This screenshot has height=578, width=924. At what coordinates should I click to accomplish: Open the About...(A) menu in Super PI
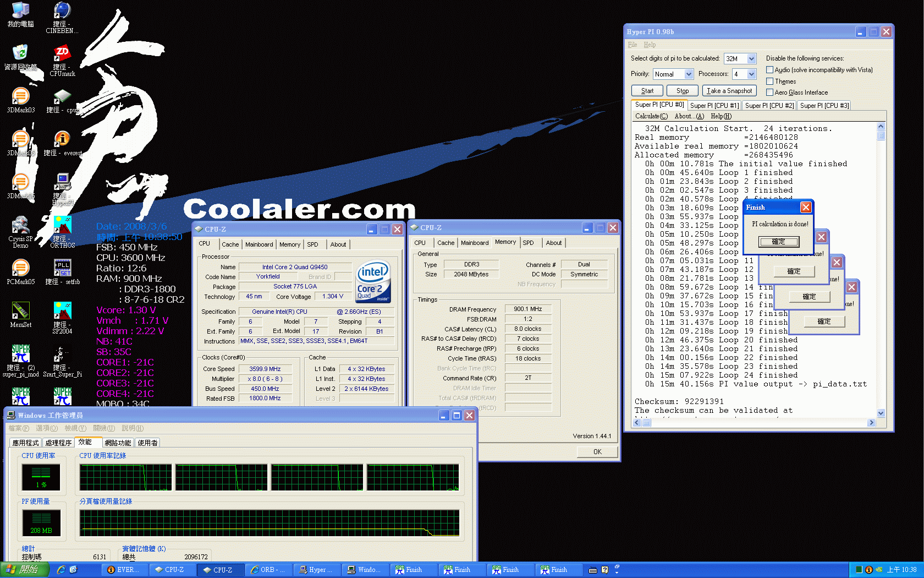[689, 116]
